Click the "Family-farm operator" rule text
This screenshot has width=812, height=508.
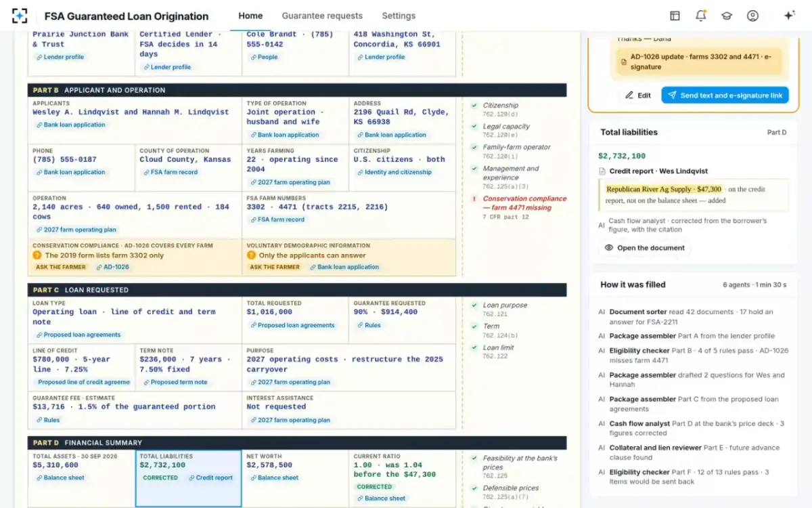516,147
